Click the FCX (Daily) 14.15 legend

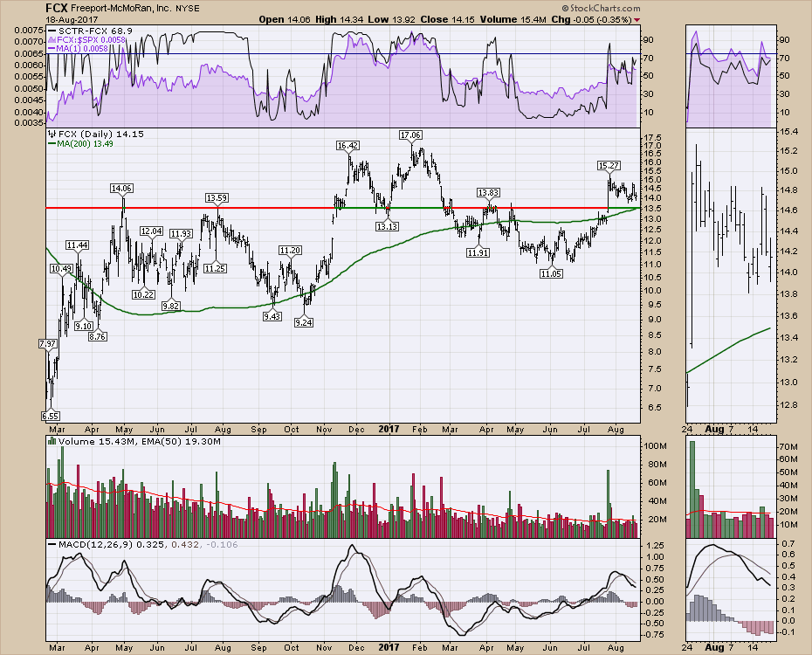point(96,134)
